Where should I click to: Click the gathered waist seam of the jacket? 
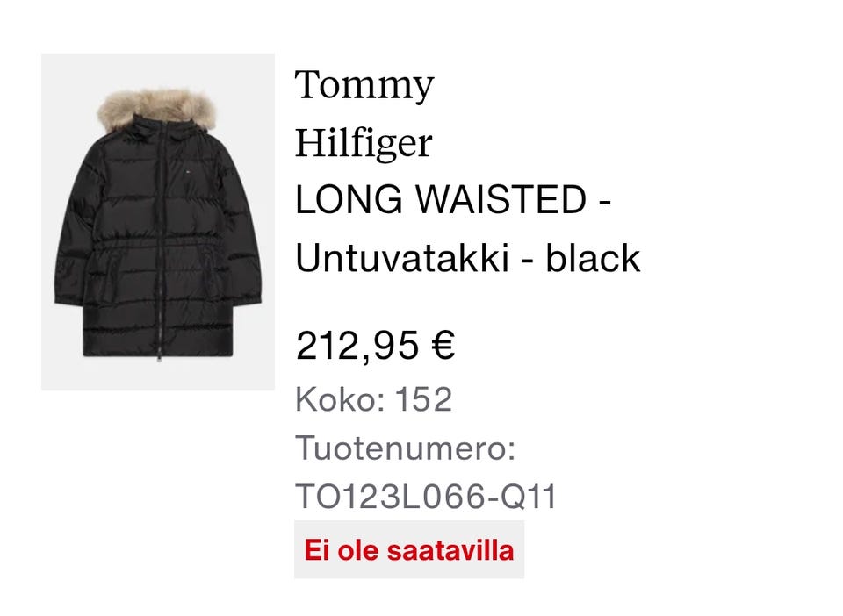[x=157, y=245]
